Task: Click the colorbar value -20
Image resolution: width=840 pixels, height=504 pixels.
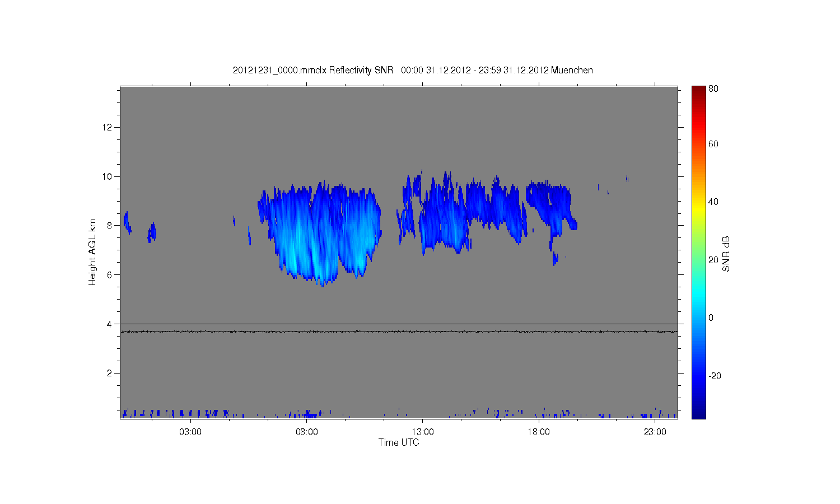Action: coord(715,376)
